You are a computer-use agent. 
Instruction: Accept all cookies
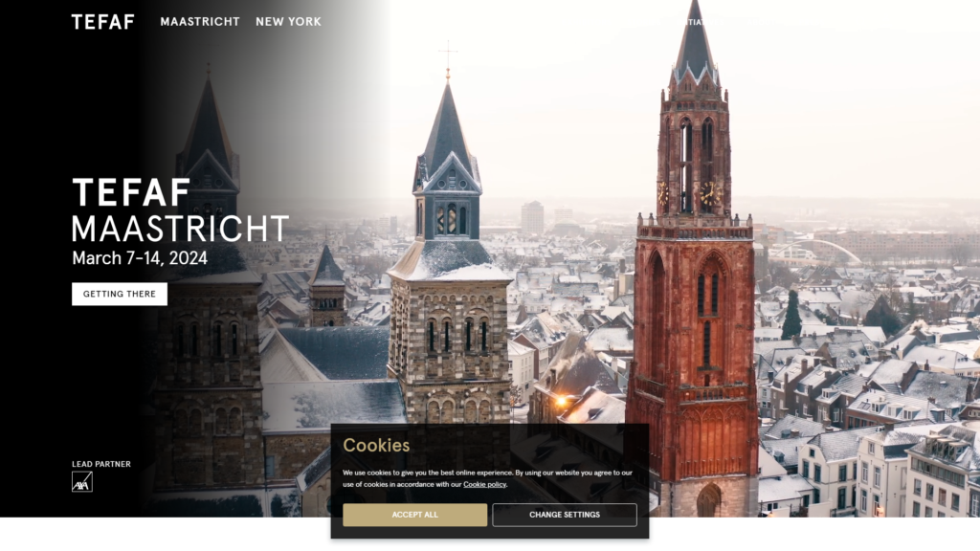point(415,515)
